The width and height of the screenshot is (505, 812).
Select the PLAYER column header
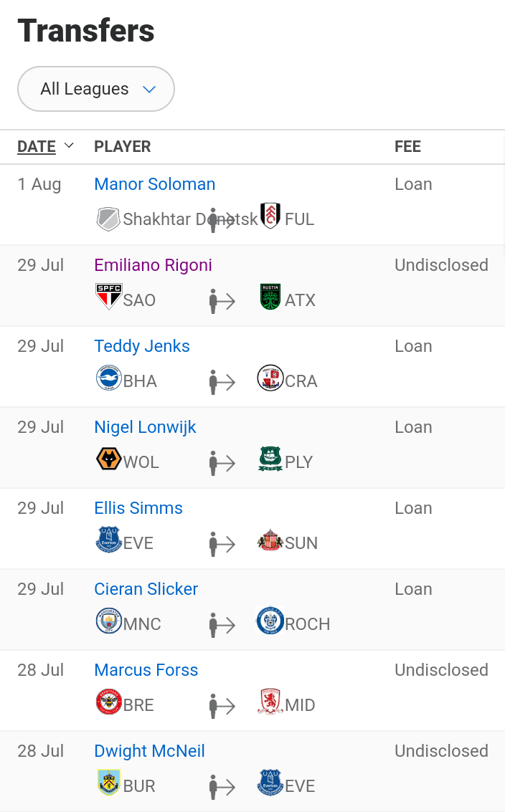pyautogui.click(x=123, y=146)
